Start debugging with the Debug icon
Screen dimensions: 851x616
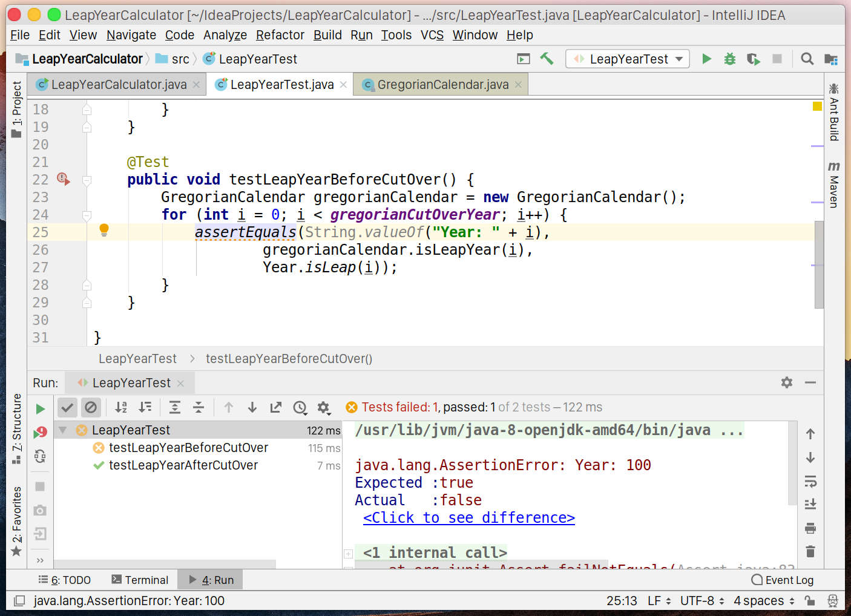coord(729,59)
